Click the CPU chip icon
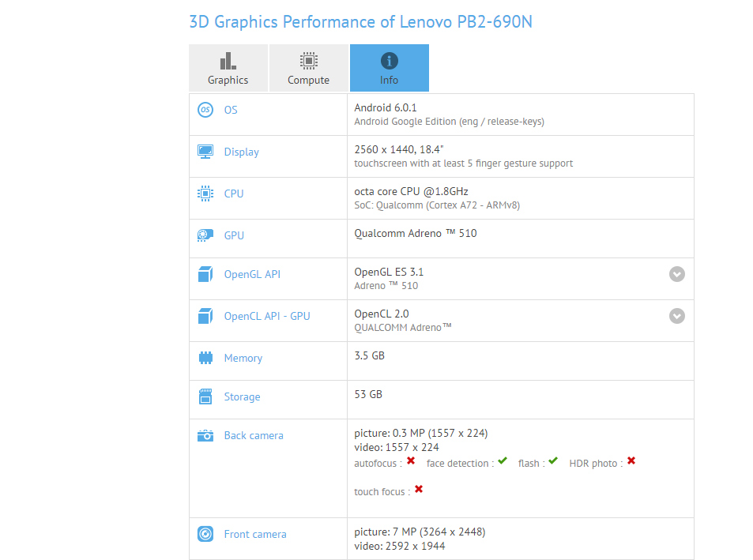Screen dimensions: 753x560 coord(205,194)
